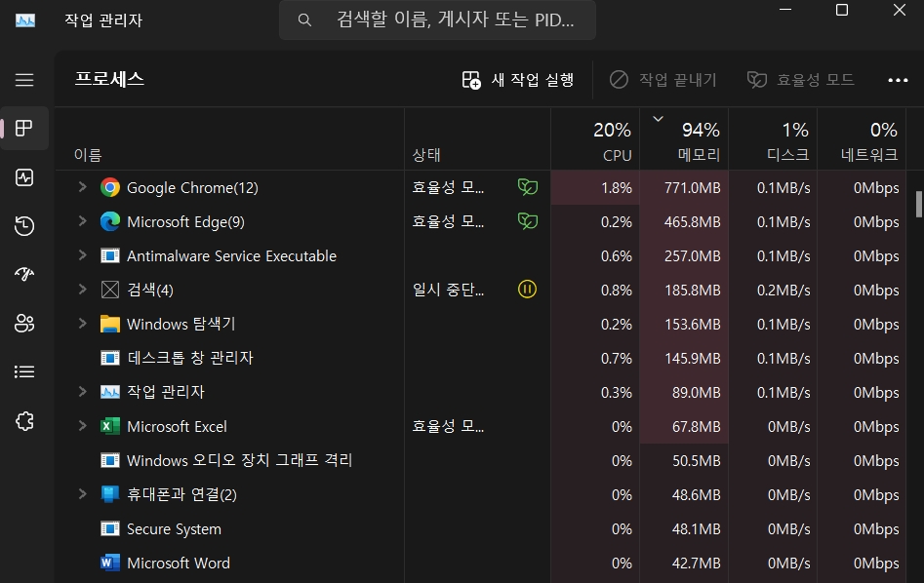The height and width of the screenshot is (583, 924).
Task: Open the hamburger navigation menu
Action: click(24, 80)
